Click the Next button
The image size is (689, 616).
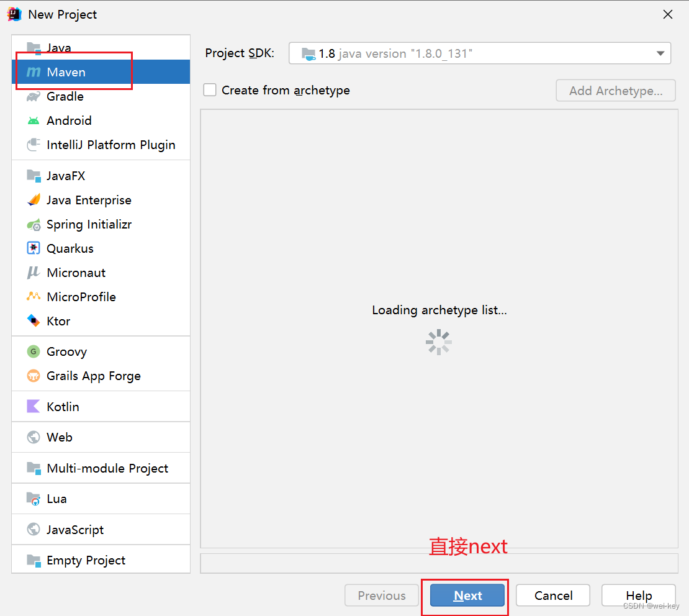[467, 596]
